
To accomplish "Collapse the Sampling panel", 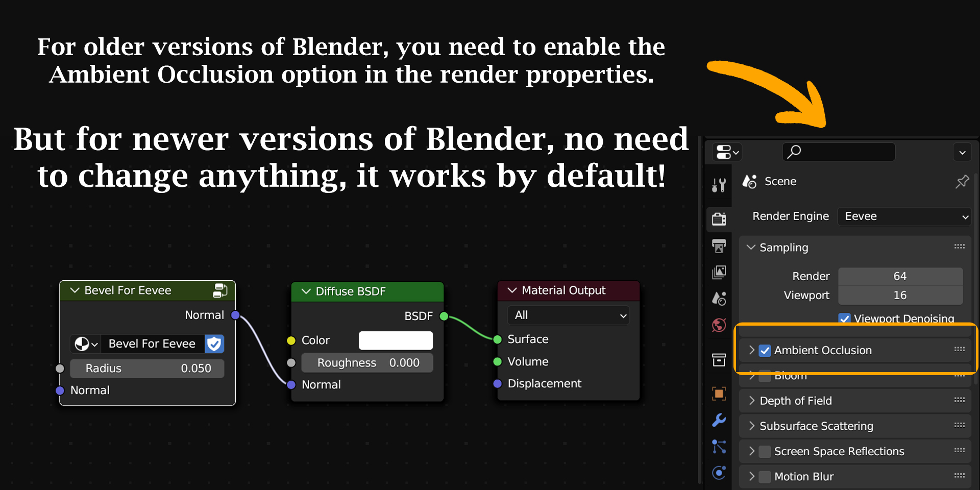I will tap(751, 248).
